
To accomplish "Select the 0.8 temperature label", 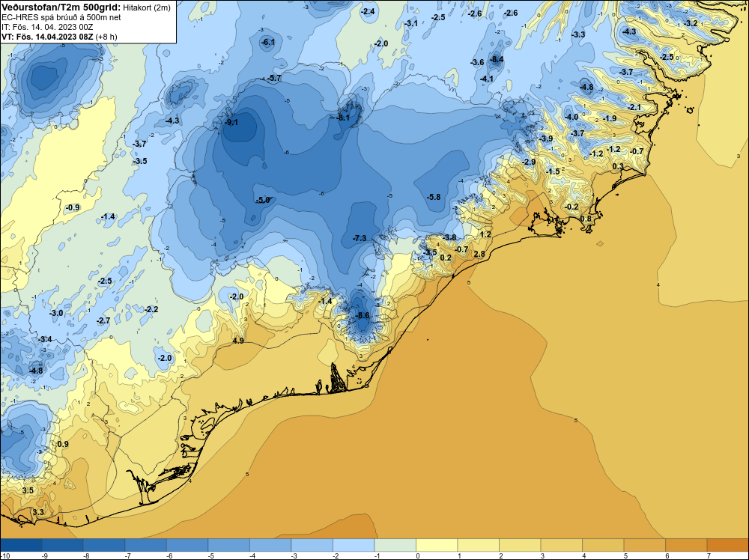I will pyautogui.click(x=586, y=219).
